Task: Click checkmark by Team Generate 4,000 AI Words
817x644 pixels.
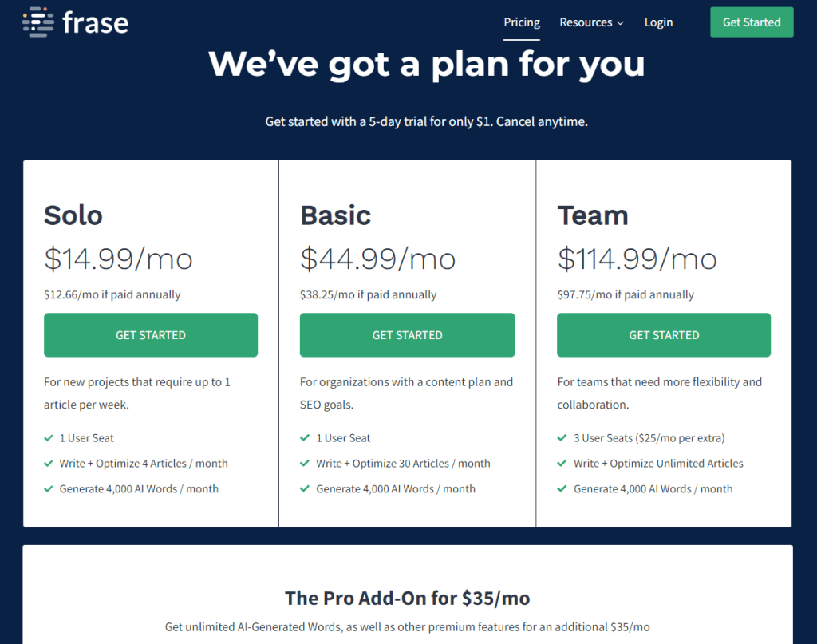Action: pyautogui.click(x=562, y=489)
